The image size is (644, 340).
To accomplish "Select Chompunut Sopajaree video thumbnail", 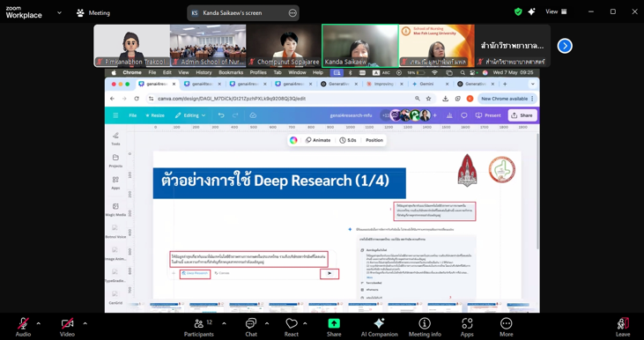I will (284, 46).
